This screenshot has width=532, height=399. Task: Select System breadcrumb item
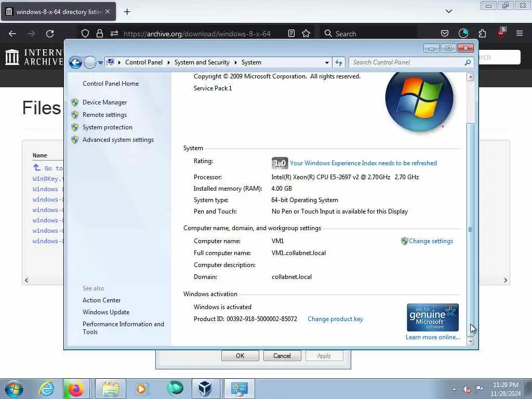251,62
